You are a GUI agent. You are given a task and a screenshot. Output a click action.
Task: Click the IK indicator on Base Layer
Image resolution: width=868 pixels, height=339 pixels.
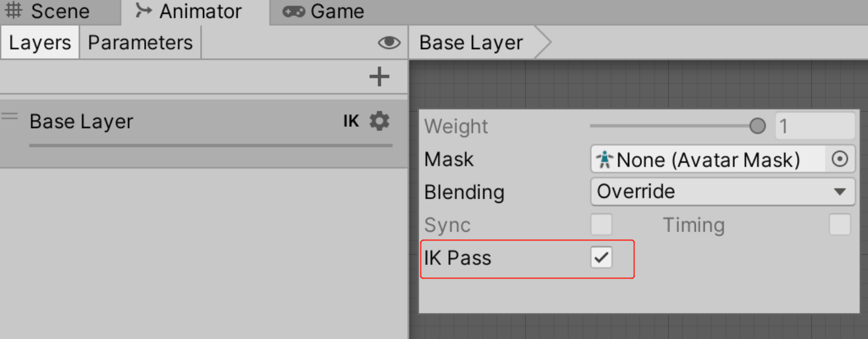tap(350, 121)
